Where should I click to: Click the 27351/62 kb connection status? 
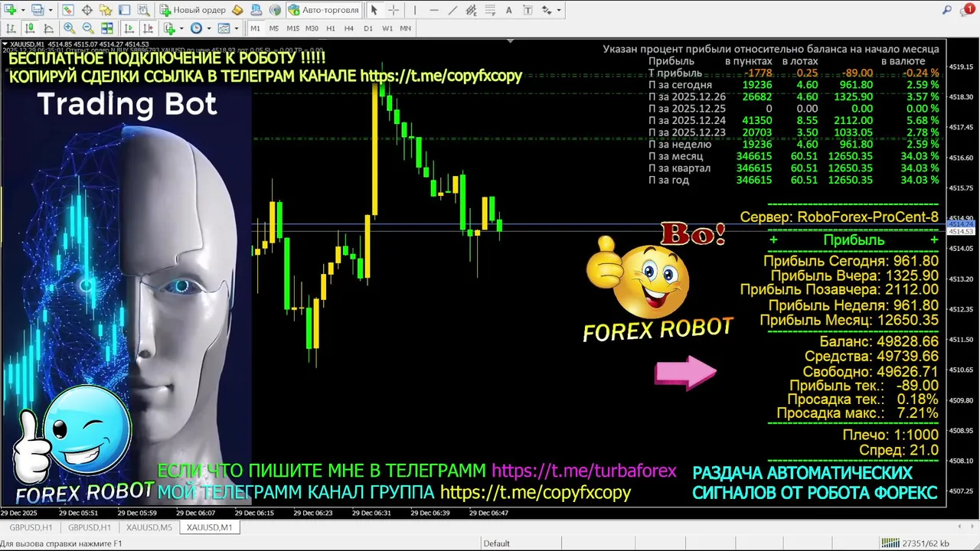coord(915,543)
